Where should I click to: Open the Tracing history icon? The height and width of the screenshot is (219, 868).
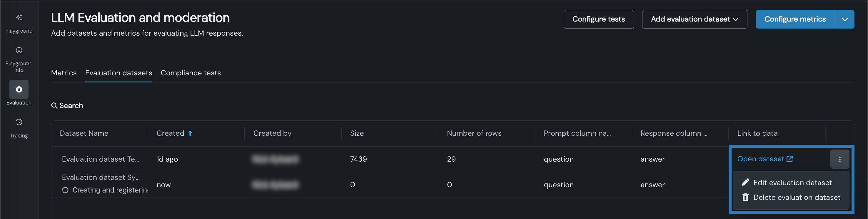tap(19, 122)
